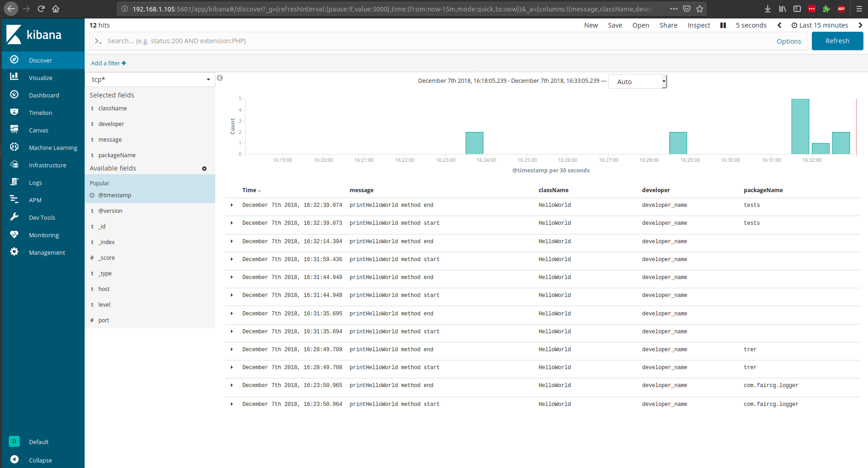Open the Inspect menu item
This screenshot has width=868, height=468.
pyautogui.click(x=698, y=25)
